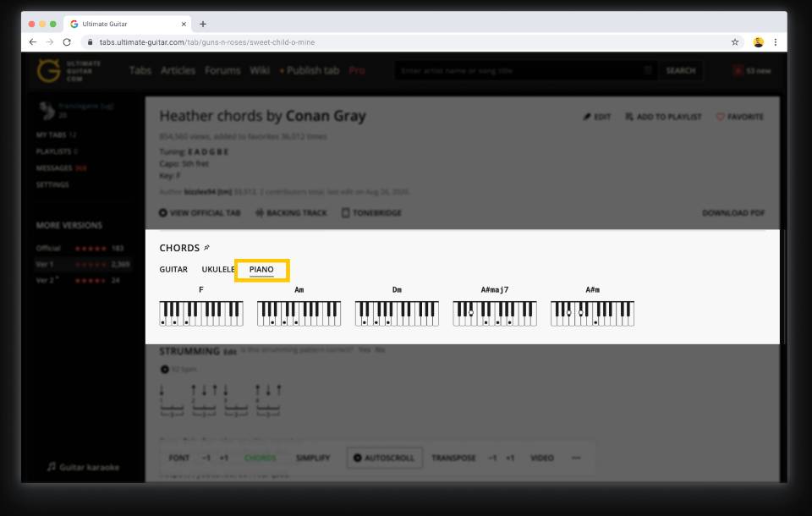Click Publish tab in header
The width and height of the screenshot is (812, 516).
tap(310, 70)
